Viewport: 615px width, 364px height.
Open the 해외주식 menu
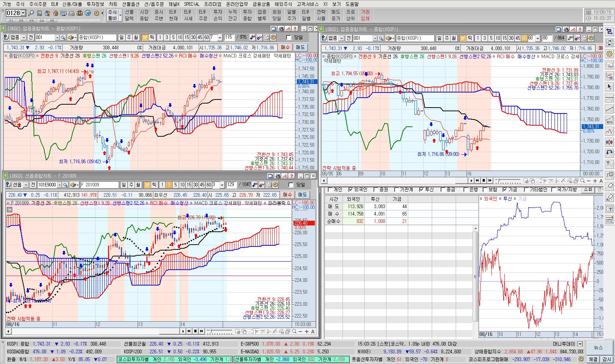(283, 4)
